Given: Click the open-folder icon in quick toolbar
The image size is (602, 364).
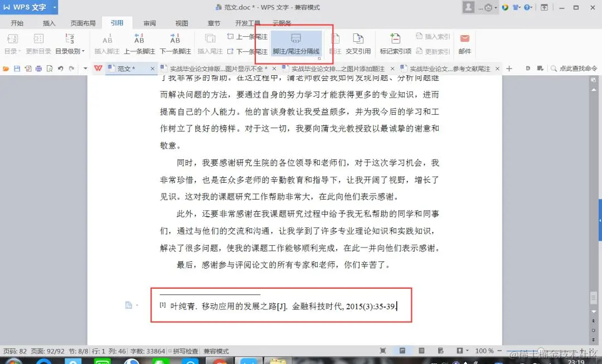Looking at the screenshot, I should pos(6,69).
